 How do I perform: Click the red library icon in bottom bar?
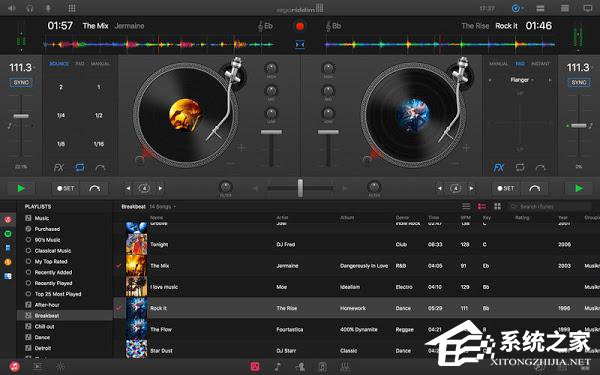tap(255, 367)
